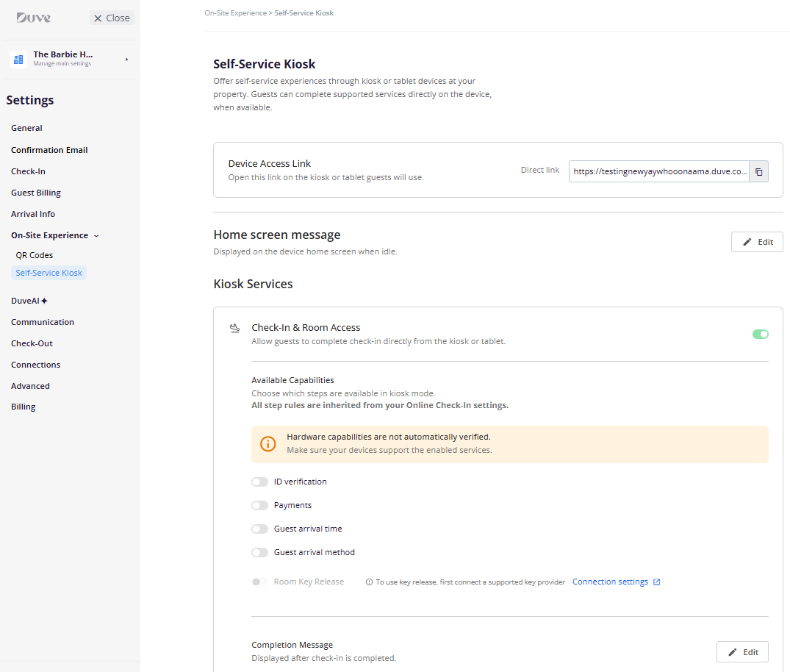This screenshot has height=672, width=790.
Task: Open Communication settings
Action: tap(43, 322)
